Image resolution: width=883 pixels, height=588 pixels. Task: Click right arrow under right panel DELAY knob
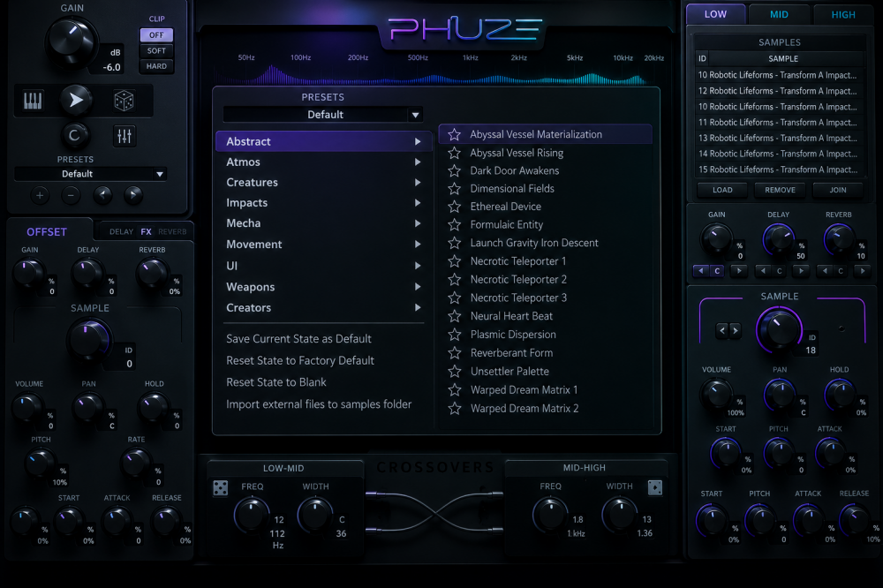pyautogui.click(x=801, y=271)
